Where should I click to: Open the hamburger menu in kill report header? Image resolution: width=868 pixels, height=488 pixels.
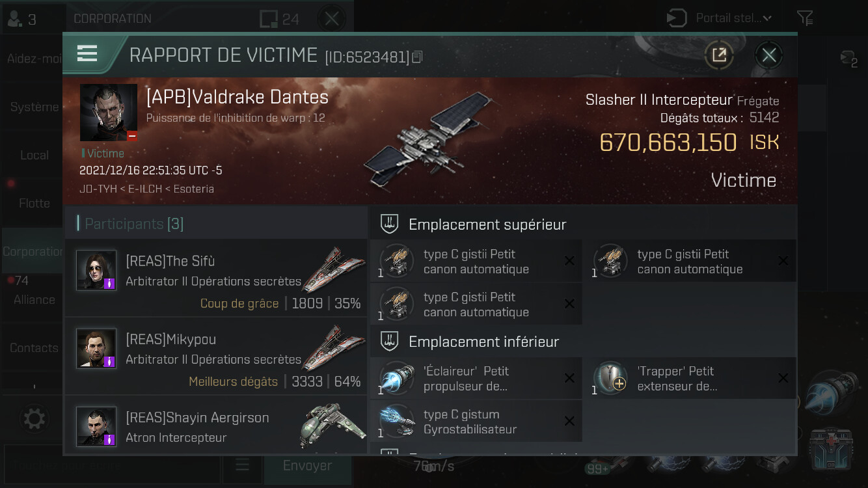pyautogui.click(x=87, y=54)
